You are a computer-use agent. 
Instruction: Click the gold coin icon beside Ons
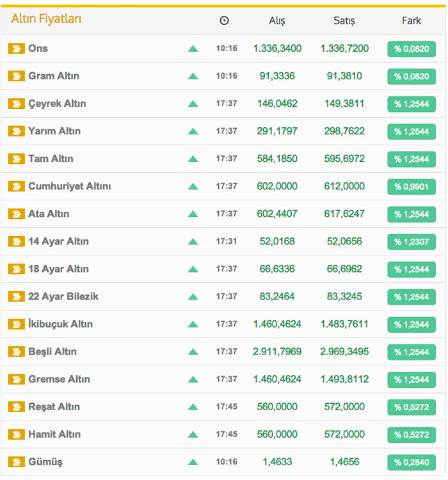click(x=16, y=49)
